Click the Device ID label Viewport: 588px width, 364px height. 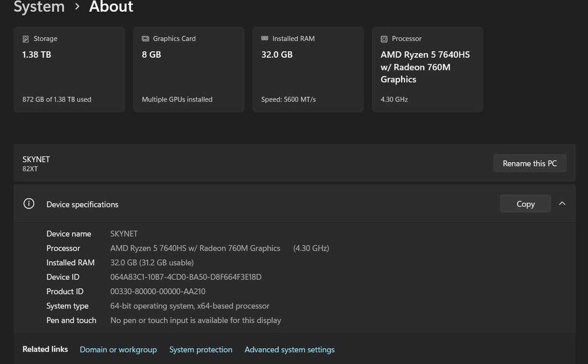click(63, 277)
